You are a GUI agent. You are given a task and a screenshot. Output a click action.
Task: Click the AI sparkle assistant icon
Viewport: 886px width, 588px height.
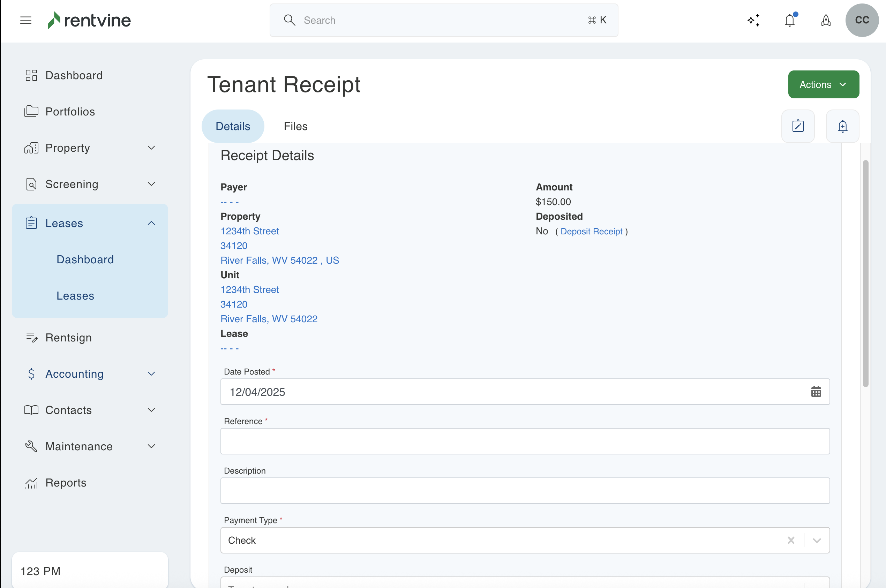753,20
